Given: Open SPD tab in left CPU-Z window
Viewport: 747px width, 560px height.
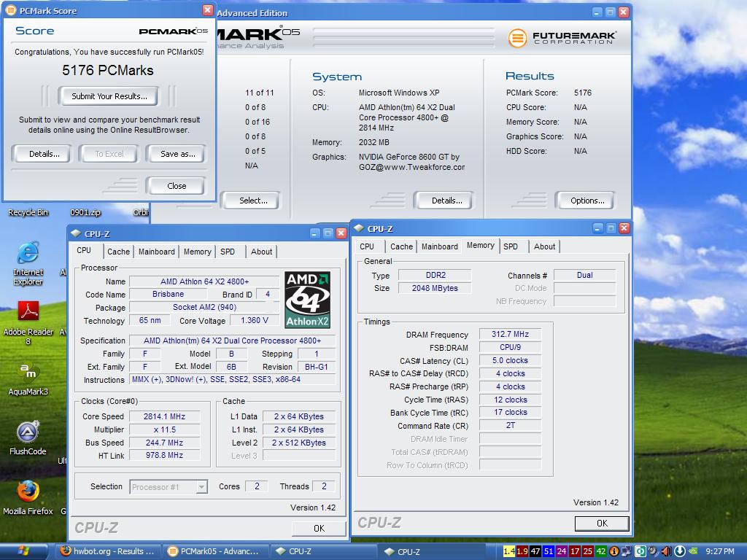Looking at the screenshot, I should tap(228, 252).
